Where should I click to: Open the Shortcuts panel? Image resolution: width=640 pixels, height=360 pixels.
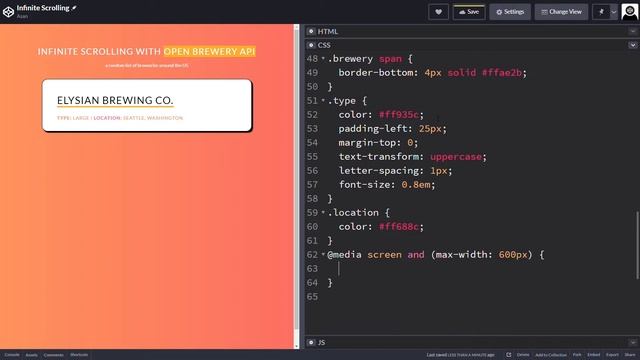[x=79, y=355]
